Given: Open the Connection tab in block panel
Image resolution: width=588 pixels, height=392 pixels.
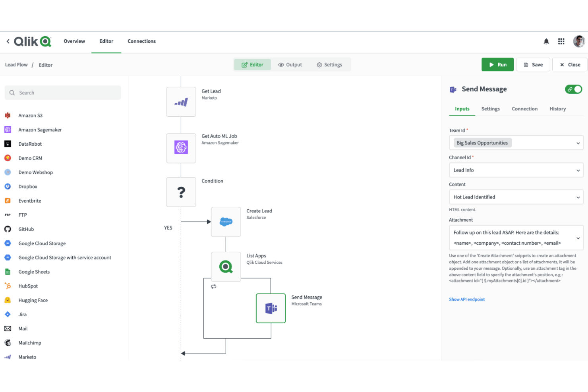Looking at the screenshot, I should (x=524, y=109).
